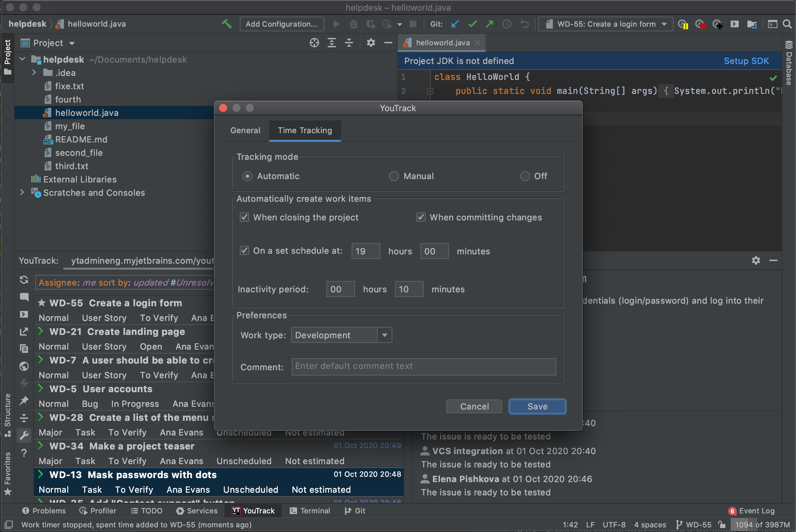Click default comment text field
The height and width of the screenshot is (532, 796).
tap(423, 367)
